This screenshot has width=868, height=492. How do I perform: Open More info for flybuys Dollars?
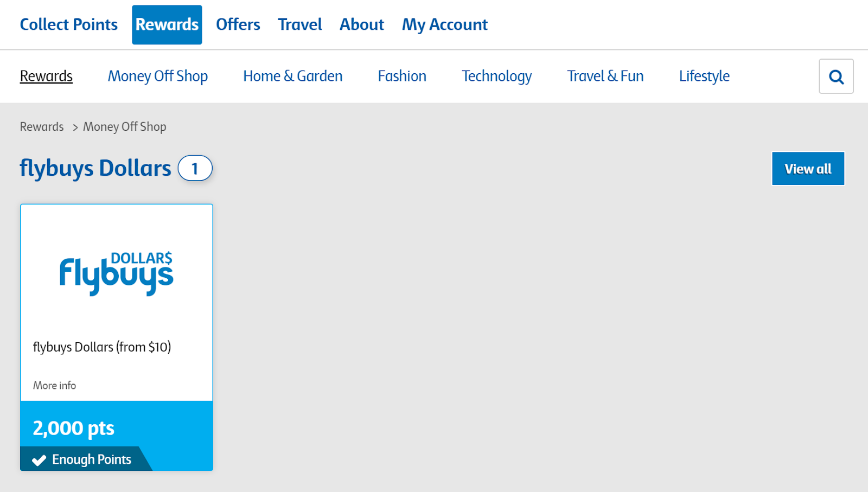53,385
